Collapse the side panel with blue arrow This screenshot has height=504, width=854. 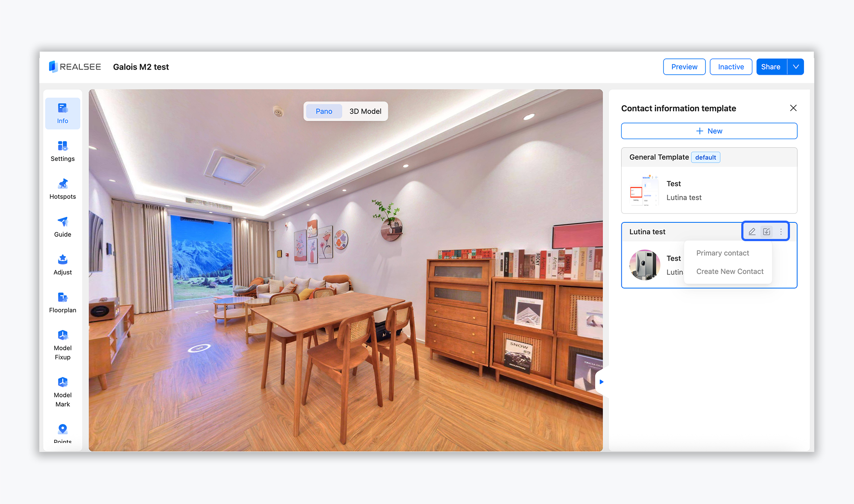coord(601,382)
